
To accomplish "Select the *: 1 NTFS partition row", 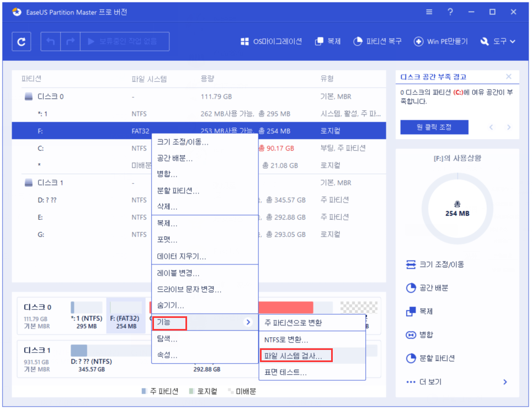I will [x=199, y=114].
